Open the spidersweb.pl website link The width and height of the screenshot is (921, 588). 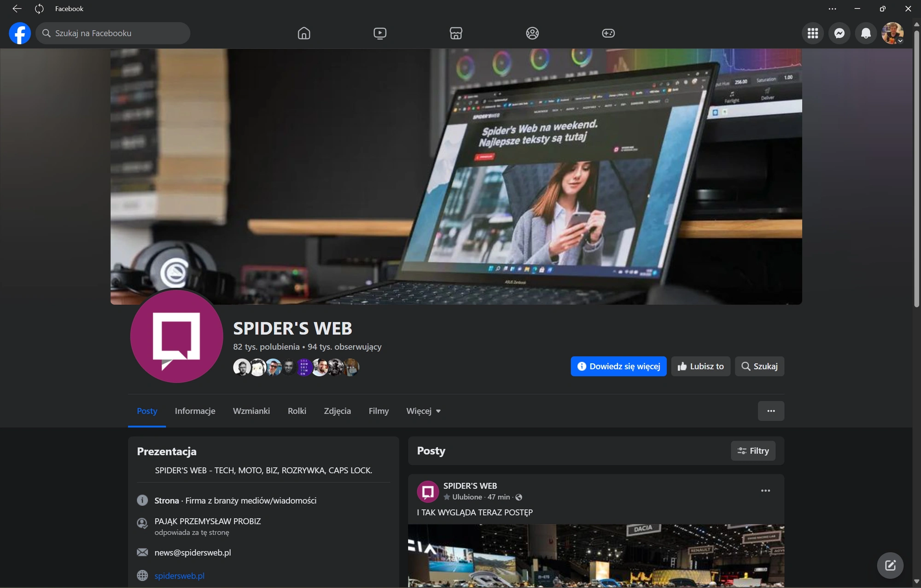click(x=179, y=576)
